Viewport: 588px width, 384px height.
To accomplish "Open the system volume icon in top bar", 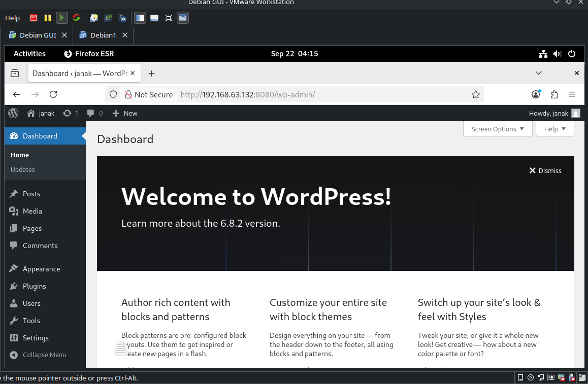I will pyautogui.click(x=557, y=54).
